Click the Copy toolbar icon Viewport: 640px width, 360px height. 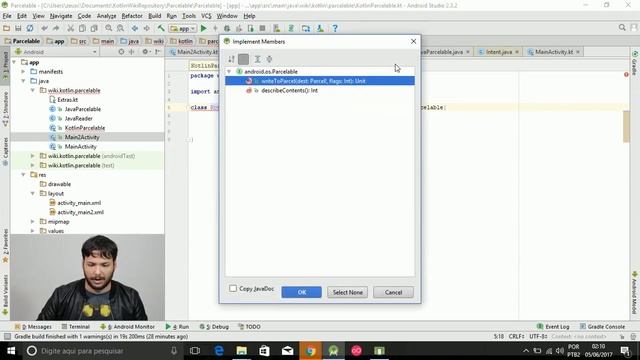(82, 28)
